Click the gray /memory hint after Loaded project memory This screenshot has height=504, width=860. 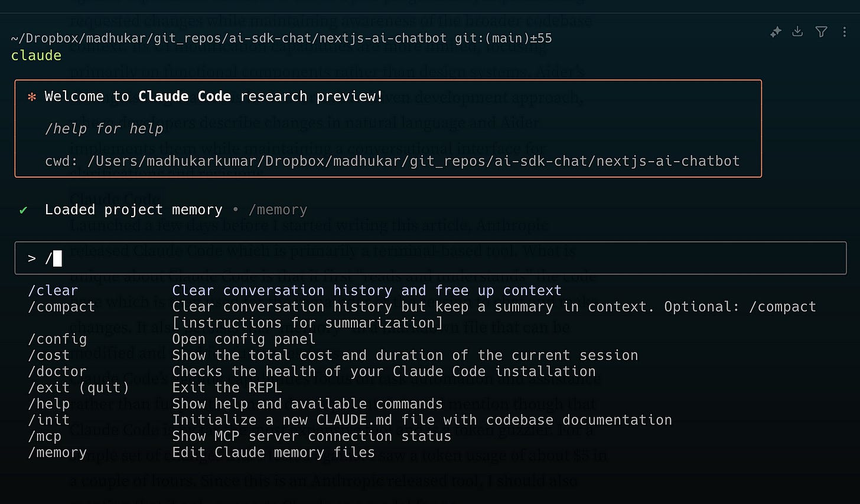click(278, 210)
